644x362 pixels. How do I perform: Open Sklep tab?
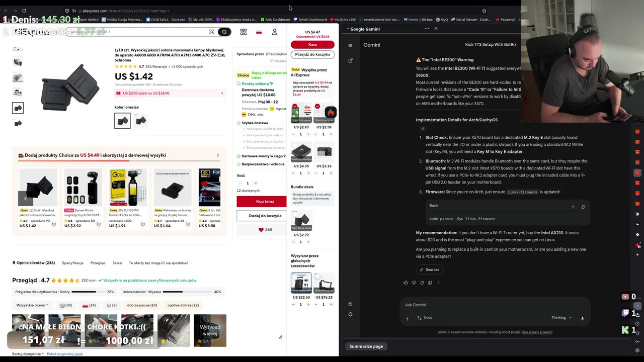pos(117,263)
